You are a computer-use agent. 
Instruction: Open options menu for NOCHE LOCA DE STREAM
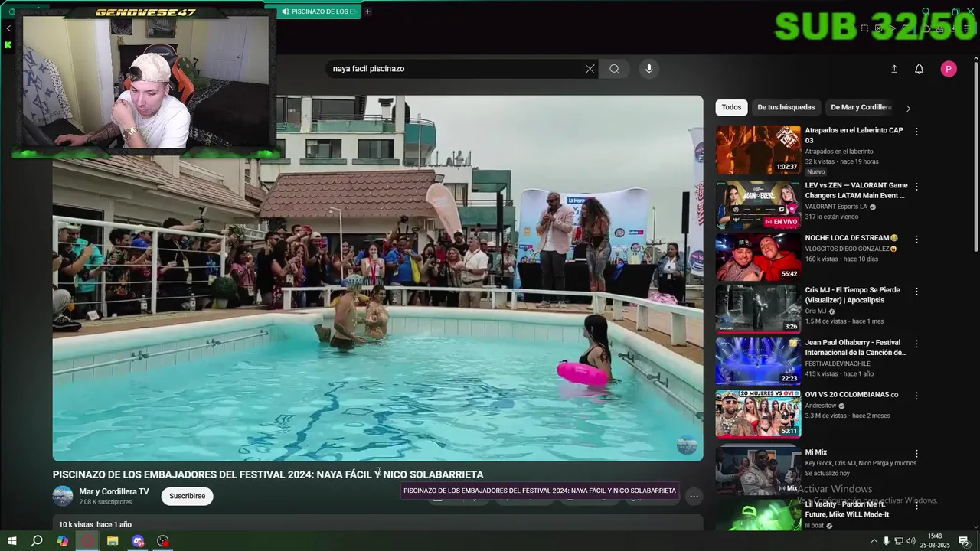[x=916, y=239]
